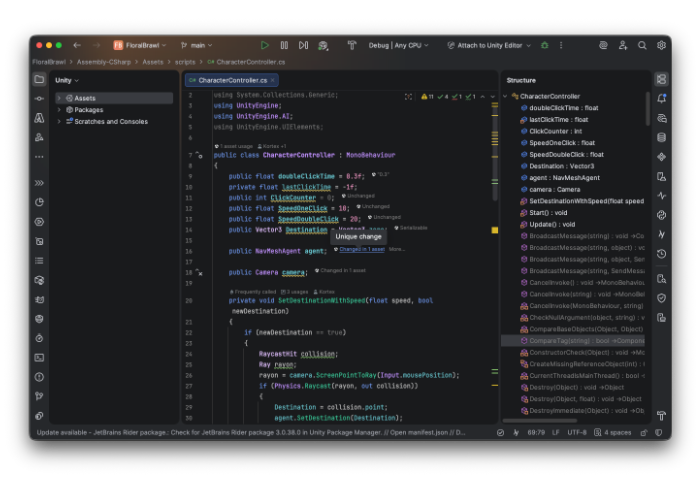Viewport: 696px width, 493px height.
Task: Expand the Assets folder node
Action: 59,98
